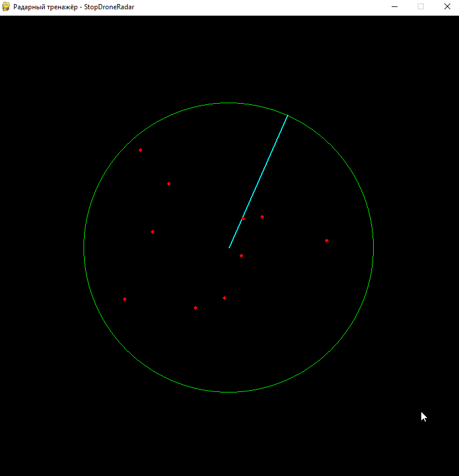Image resolution: width=459 pixels, height=476 pixels.
Task: Select the lower-left red blip nearest circle edge
Action: tap(125, 299)
